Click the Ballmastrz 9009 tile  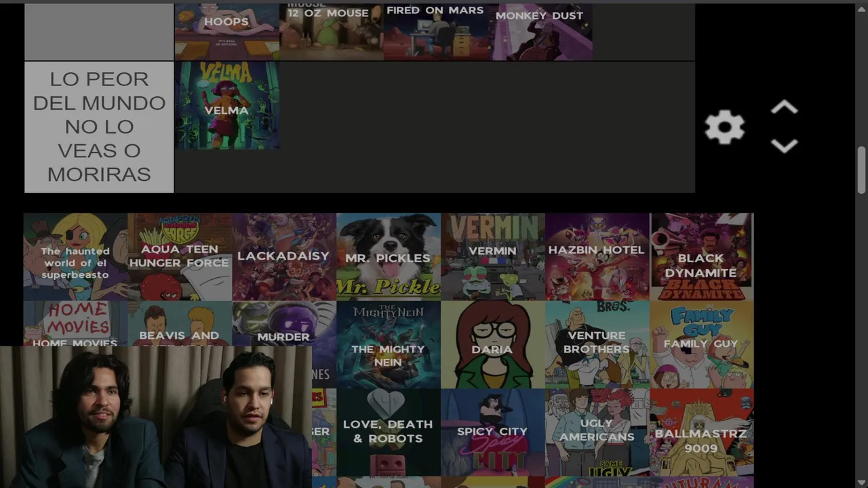click(702, 432)
